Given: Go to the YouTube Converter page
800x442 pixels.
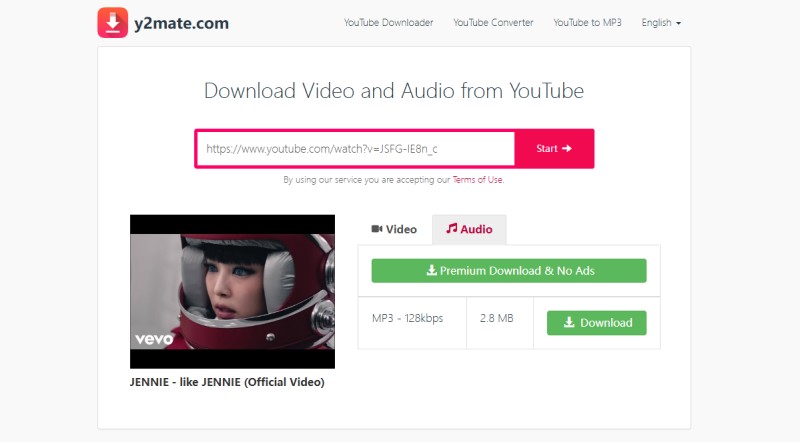Looking at the screenshot, I should click(493, 22).
